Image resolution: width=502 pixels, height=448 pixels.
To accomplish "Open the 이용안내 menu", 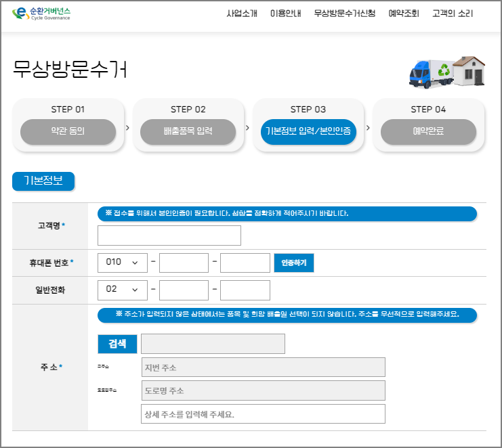I will tap(286, 14).
